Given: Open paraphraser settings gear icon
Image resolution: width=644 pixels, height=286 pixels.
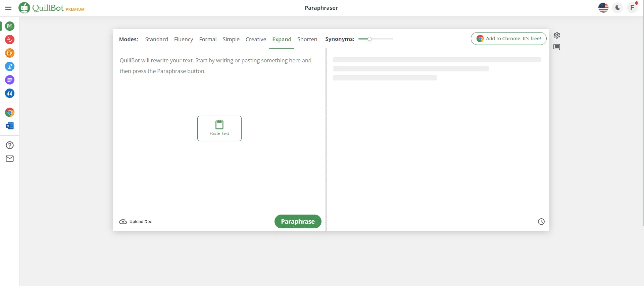Looking at the screenshot, I should coord(557,35).
